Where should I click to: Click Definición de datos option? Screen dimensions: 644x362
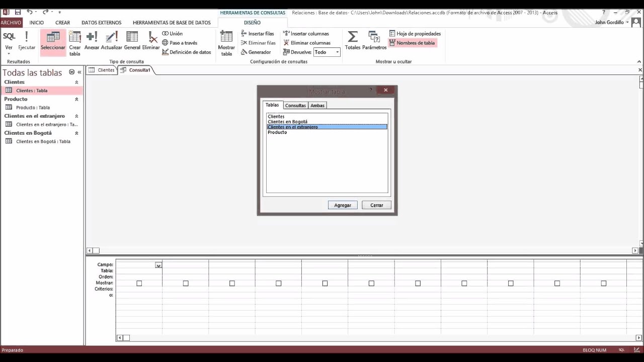(187, 52)
